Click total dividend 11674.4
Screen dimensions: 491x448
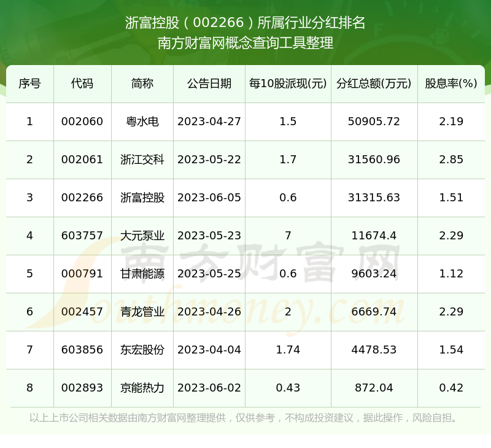(x=374, y=236)
